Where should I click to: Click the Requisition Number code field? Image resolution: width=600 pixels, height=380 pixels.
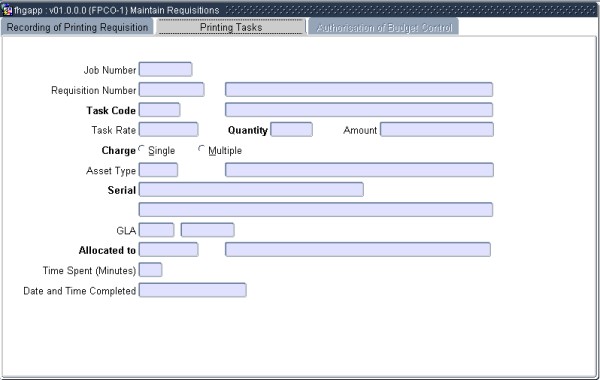point(171,90)
